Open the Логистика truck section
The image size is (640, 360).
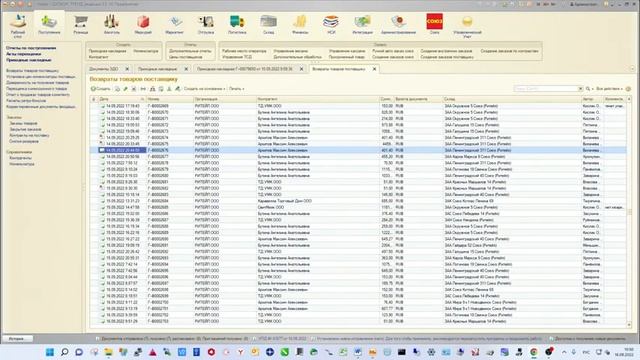click(237, 24)
